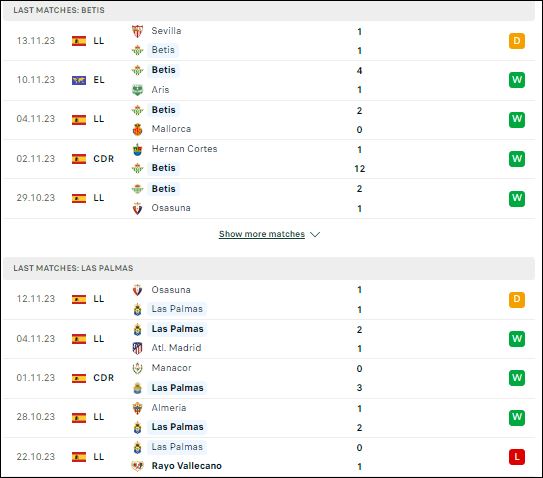Viewport: 543px width, 478px height.
Task: Click the Europa League flag for 10.11.23
Action: [x=79, y=80]
